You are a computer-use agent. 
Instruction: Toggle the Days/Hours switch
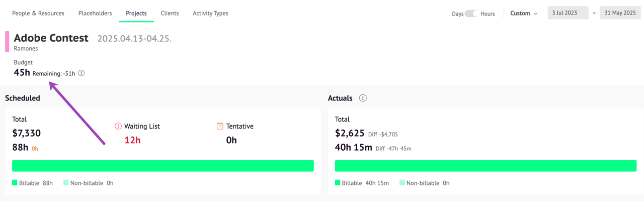pos(472,14)
